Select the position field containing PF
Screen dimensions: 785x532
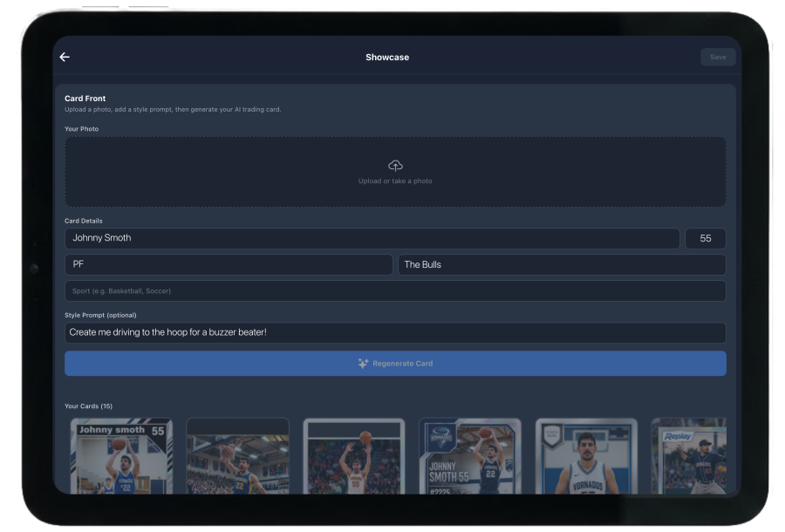point(229,264)
